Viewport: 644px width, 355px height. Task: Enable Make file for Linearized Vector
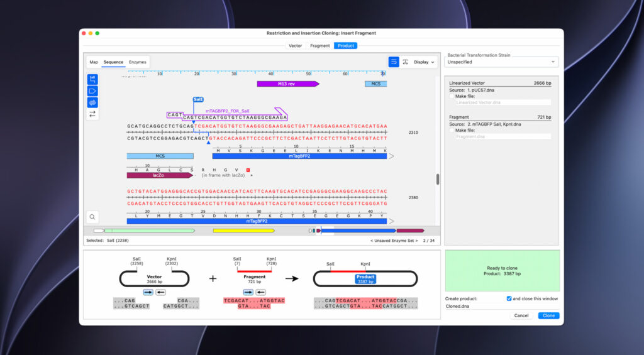(x=452, y=96)
